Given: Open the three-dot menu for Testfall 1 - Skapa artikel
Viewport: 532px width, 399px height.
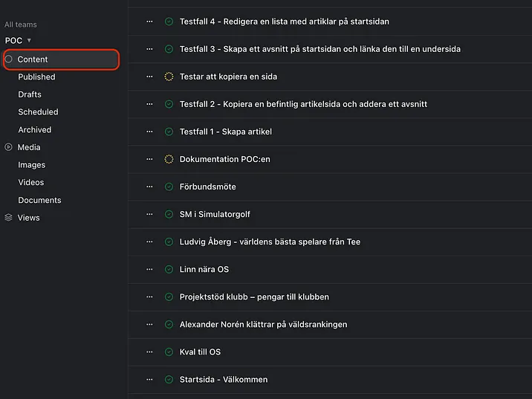Looking at the screenshot, I should click(x=149, y=132).
